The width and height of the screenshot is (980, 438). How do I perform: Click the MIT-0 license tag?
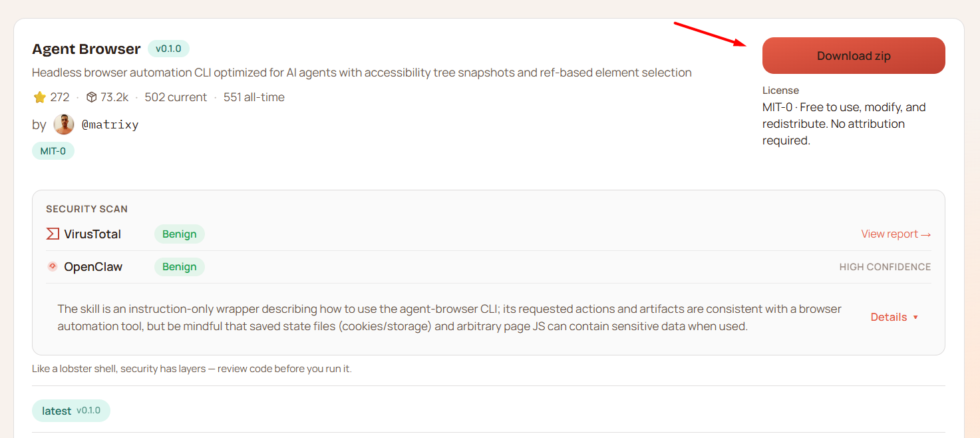point(53,151)
